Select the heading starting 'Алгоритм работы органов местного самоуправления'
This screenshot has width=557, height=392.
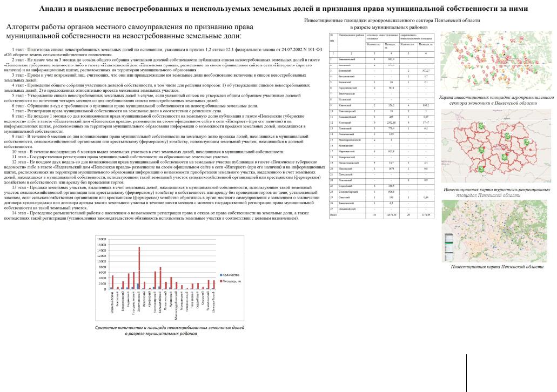tap(130, 31)
